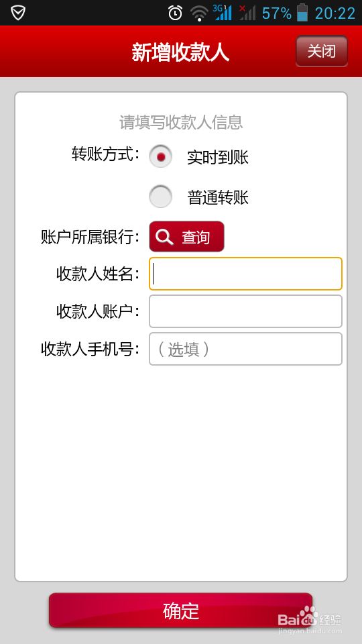
Task: Tap the magnifier icon in 查询 button
Action: (165, 237)
